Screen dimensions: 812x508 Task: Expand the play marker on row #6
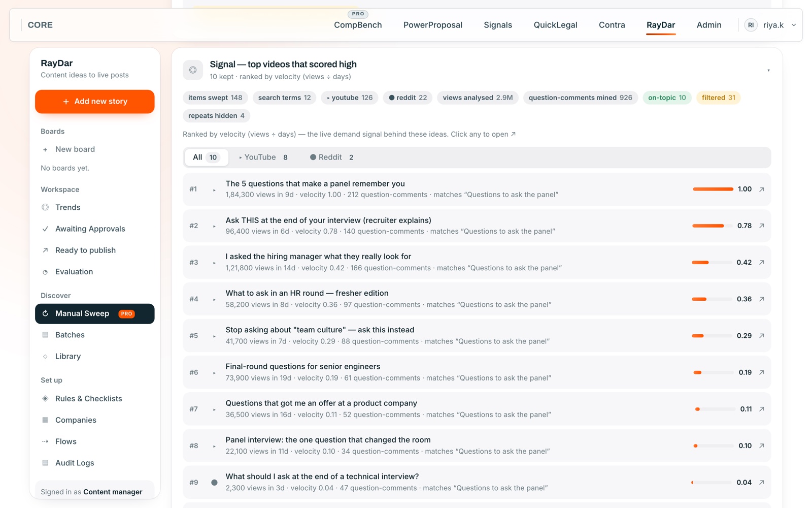[x=214, y=372]
